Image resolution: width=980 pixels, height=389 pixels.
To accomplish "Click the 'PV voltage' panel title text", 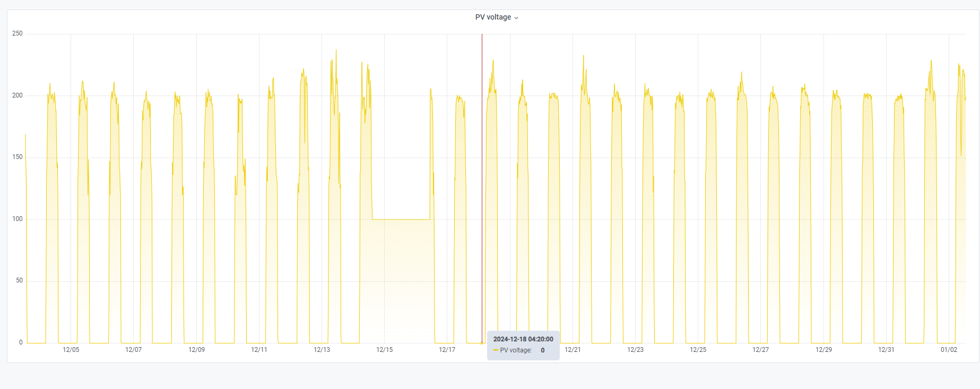I will pos(493,17).
